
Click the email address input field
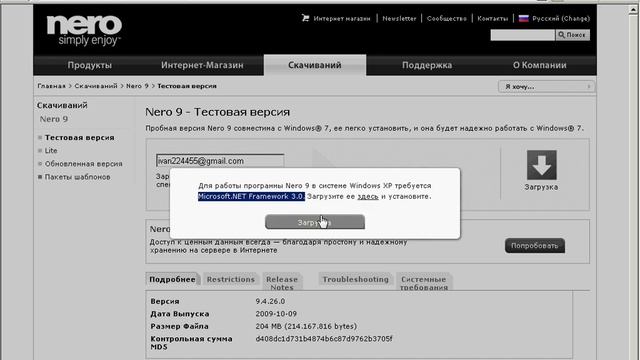pyautogui.click(x=220, y=160)
